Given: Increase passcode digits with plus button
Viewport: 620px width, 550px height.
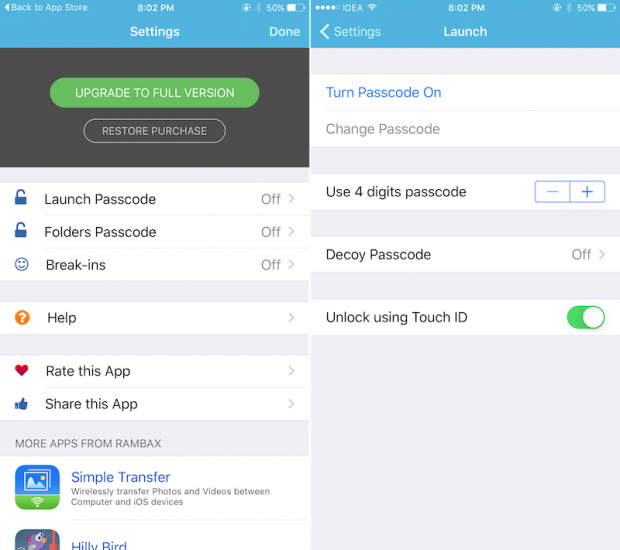Looking at the screenshot, I should 587,192.
